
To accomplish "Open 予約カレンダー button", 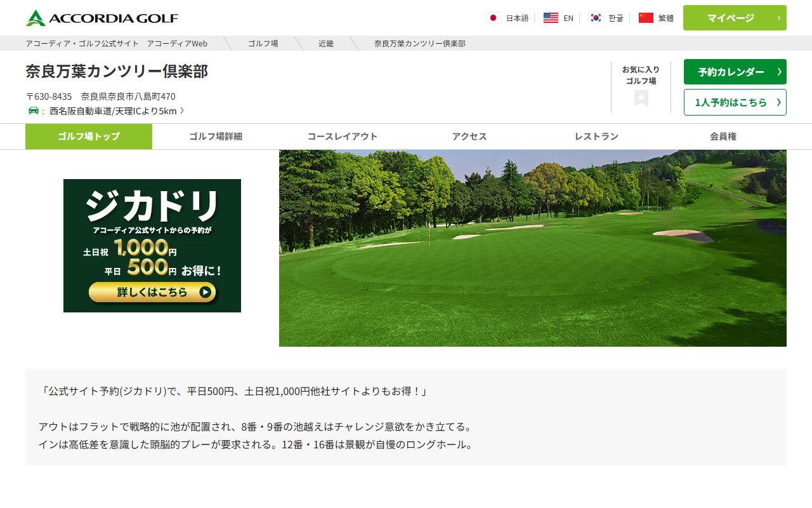I will pos(735,72).
